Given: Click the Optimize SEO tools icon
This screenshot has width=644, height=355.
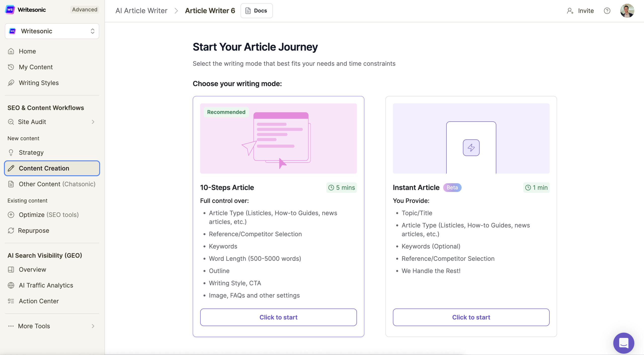Looking at the screenshot, I should (11, 215).
